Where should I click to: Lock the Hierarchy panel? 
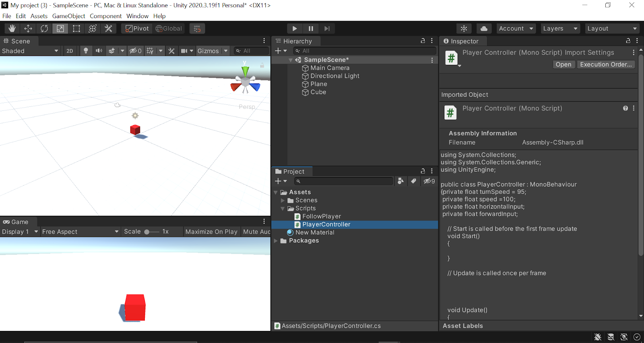coord(423,41)
